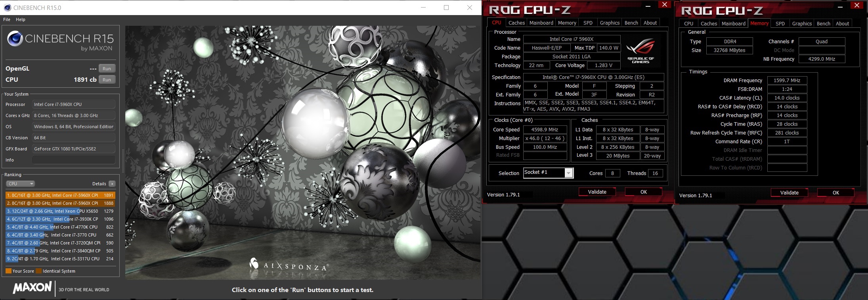Click the processor name Intel Core i7 5960X
868x300 pixels.
[x=572, y=39]
